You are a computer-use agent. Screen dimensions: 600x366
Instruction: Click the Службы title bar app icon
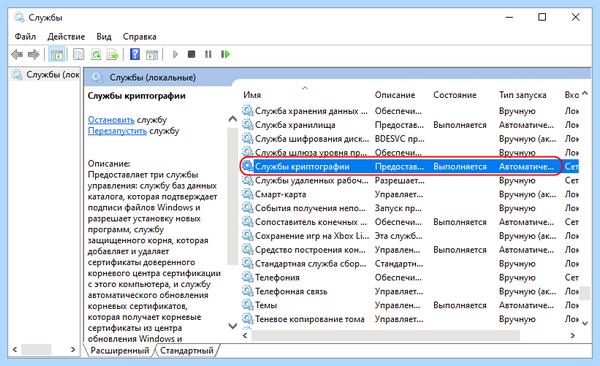pyautogui.click(x=19, y=18)
